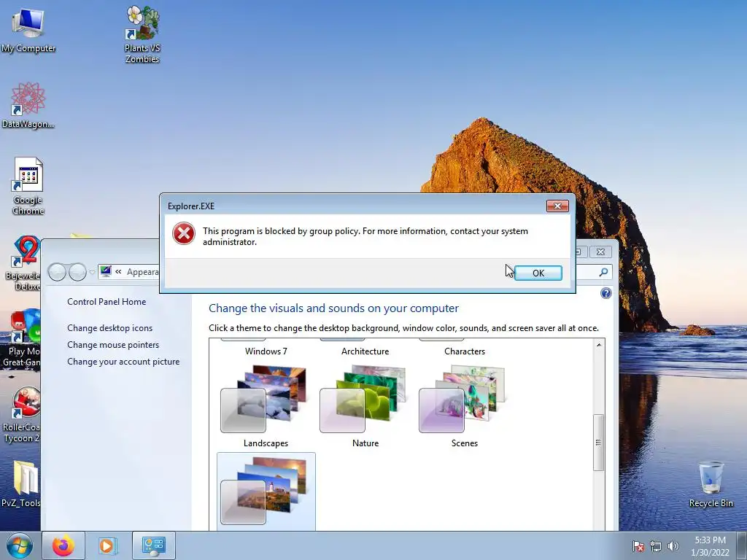Image resolution: width=747 pixels, height=560 pixels.
Task: Open the Change desktop icons link
Action: [x=109, y=328]
